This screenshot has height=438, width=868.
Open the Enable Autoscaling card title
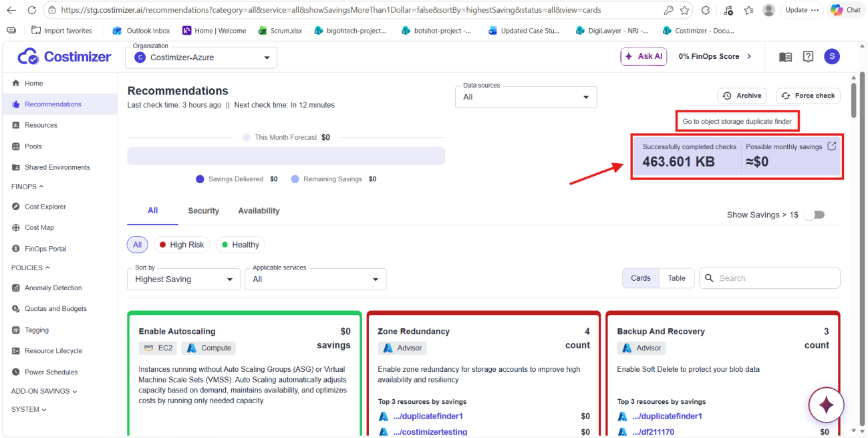[177, 331]
